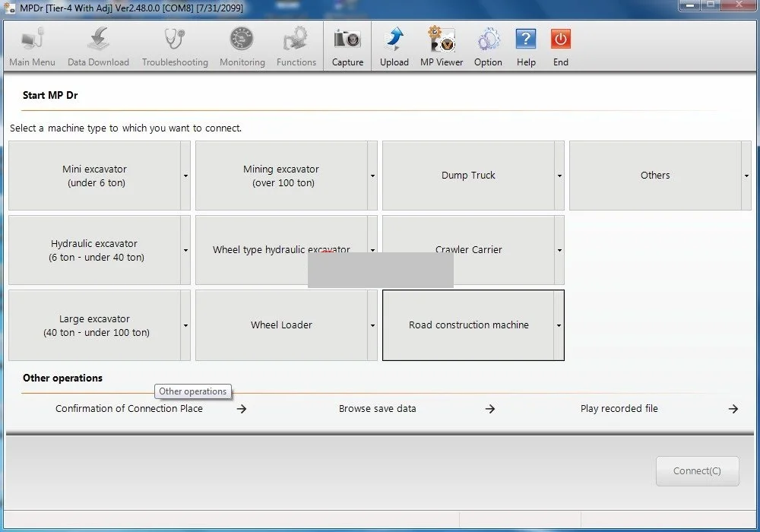Open the Option gear icon
Viewport: 760px width, 532px height.
tap(487, 42)
